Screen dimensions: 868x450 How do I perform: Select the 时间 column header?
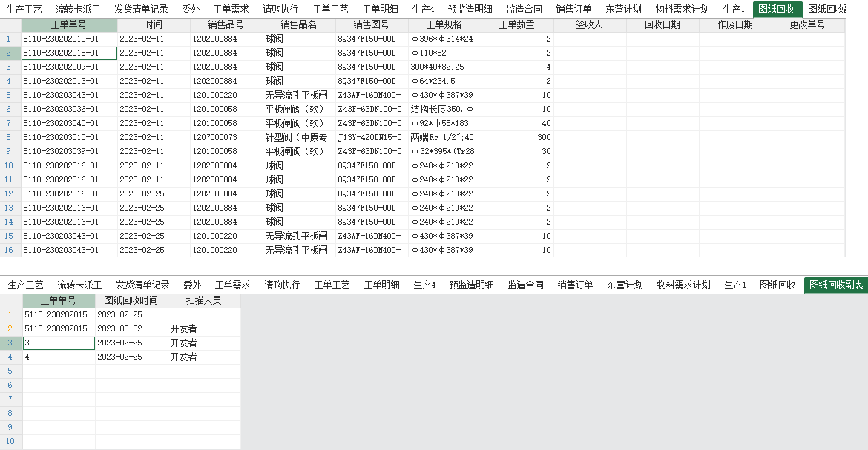coord(154,25)
